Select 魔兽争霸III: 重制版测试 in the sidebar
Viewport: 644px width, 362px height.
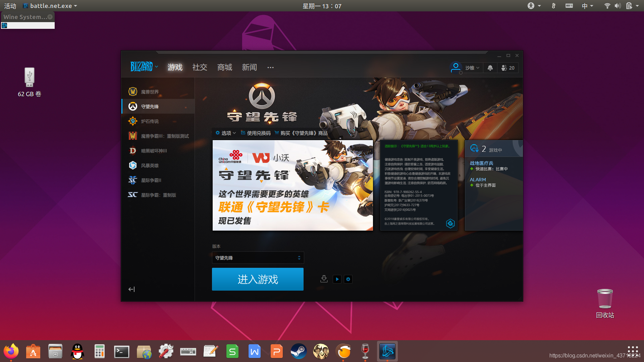[x=158, y=136]
